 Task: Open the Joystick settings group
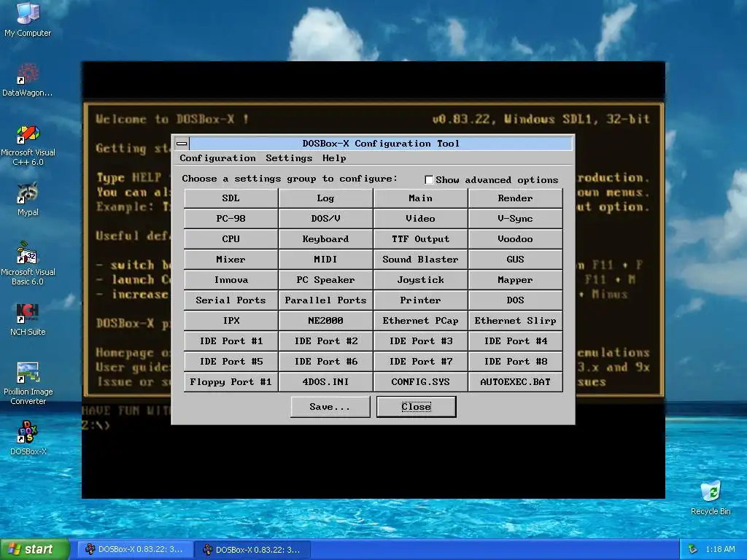coord(420,280)
